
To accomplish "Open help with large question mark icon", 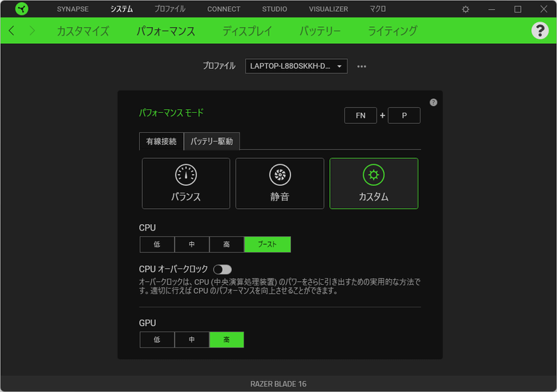I will point(540,31).
